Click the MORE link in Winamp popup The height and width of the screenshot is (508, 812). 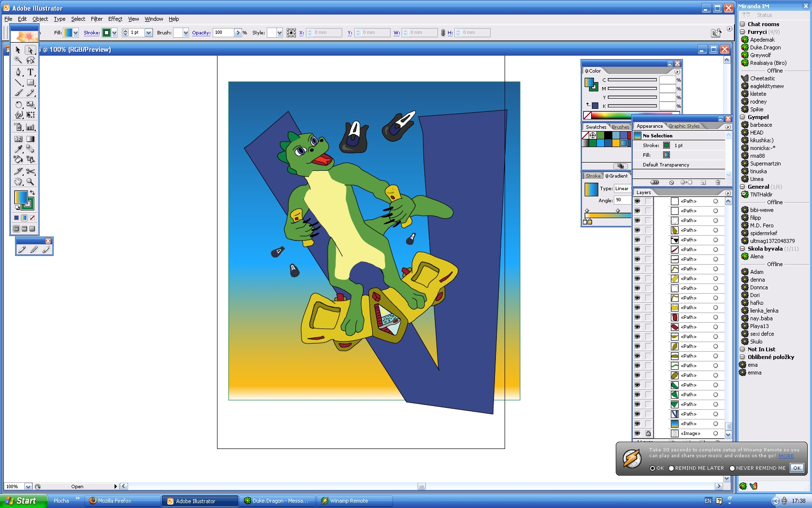coord(786,456)
